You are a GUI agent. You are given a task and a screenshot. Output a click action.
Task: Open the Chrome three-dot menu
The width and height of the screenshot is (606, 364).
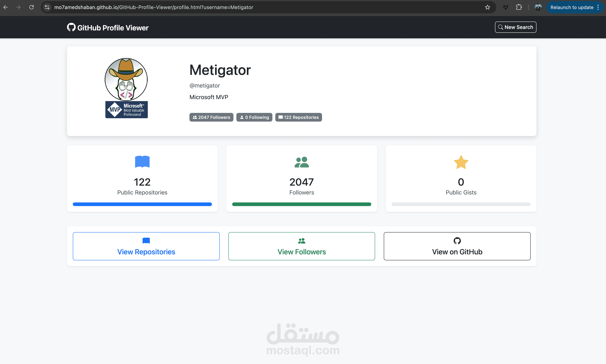(x=598, y=7)
